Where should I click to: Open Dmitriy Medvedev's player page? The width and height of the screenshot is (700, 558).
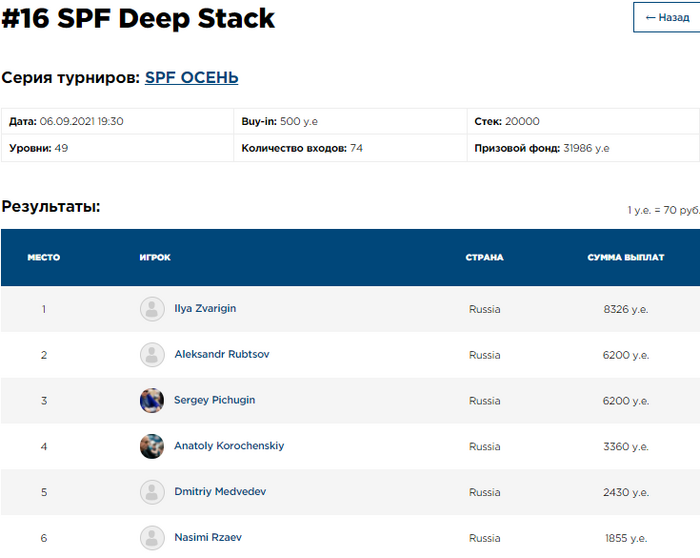tap(220, 492)
